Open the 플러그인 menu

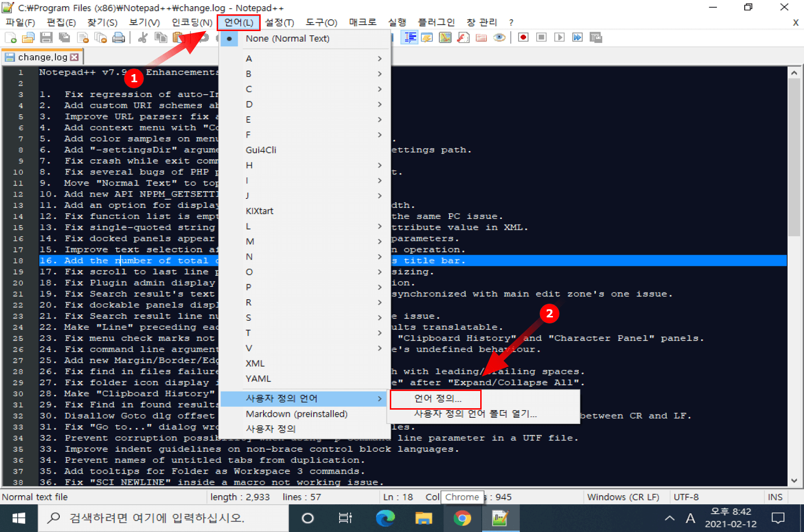436,22
